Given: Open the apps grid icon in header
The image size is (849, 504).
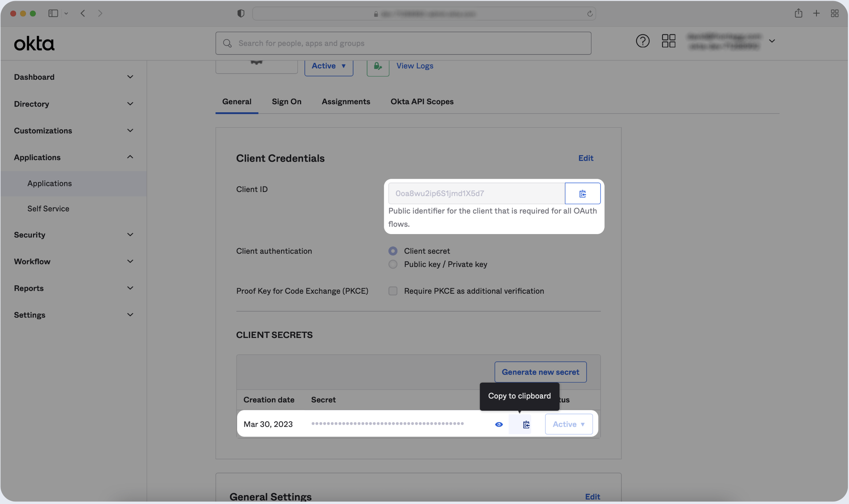Looking at the screenshot, I should pyautogui.click(x=668, y=41).
